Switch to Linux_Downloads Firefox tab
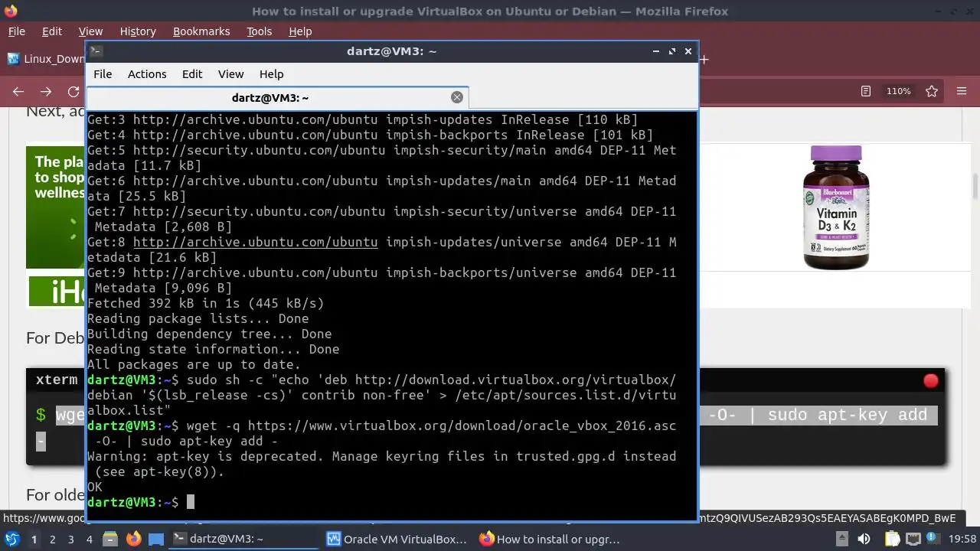980x551 pixels. tap(46, 59)
